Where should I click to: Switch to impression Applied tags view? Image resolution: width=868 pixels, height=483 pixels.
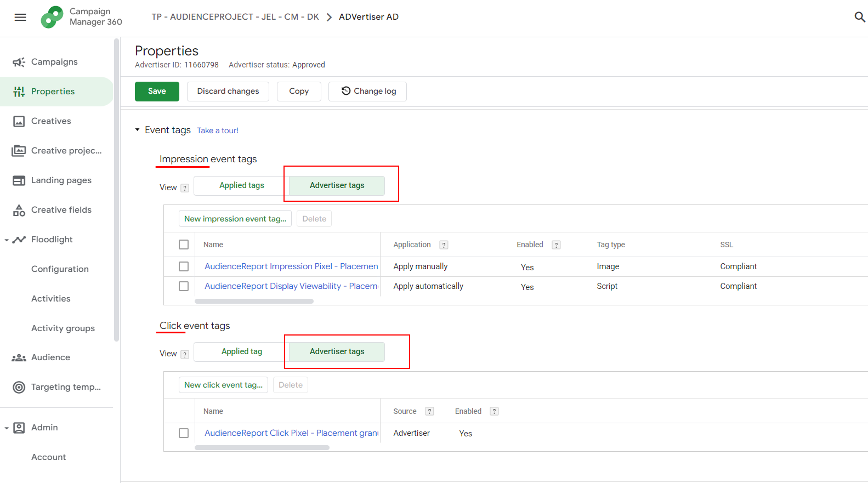241,185
